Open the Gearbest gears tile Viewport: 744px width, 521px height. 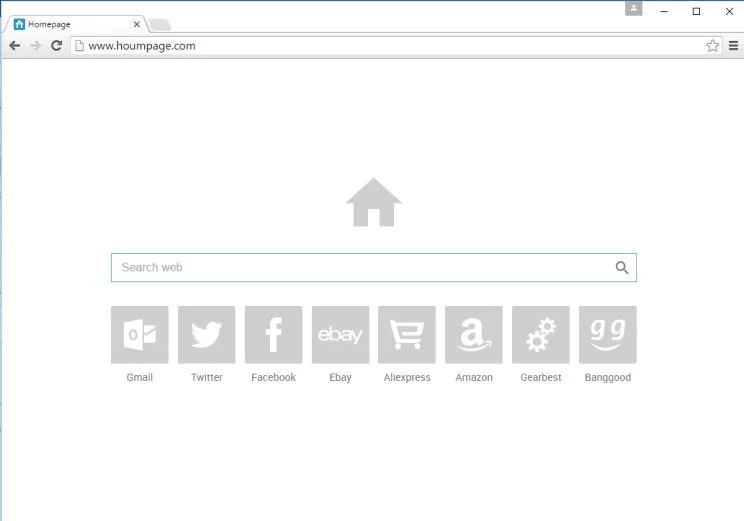click(x=540, y=335)
